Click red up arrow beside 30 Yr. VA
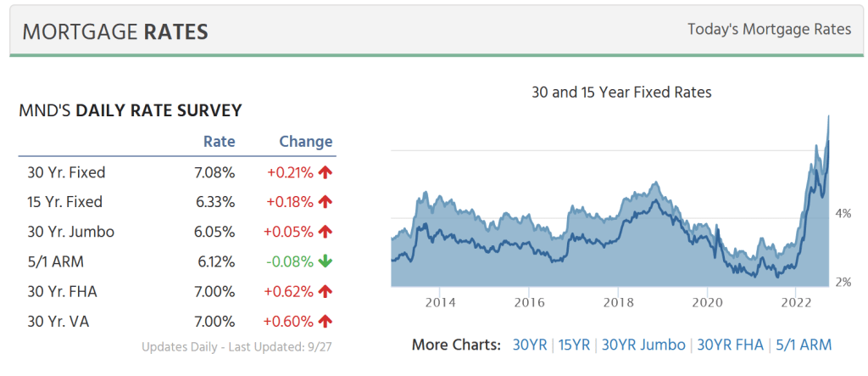Viewport: 868px width, 376px height. tap(325, 321)
